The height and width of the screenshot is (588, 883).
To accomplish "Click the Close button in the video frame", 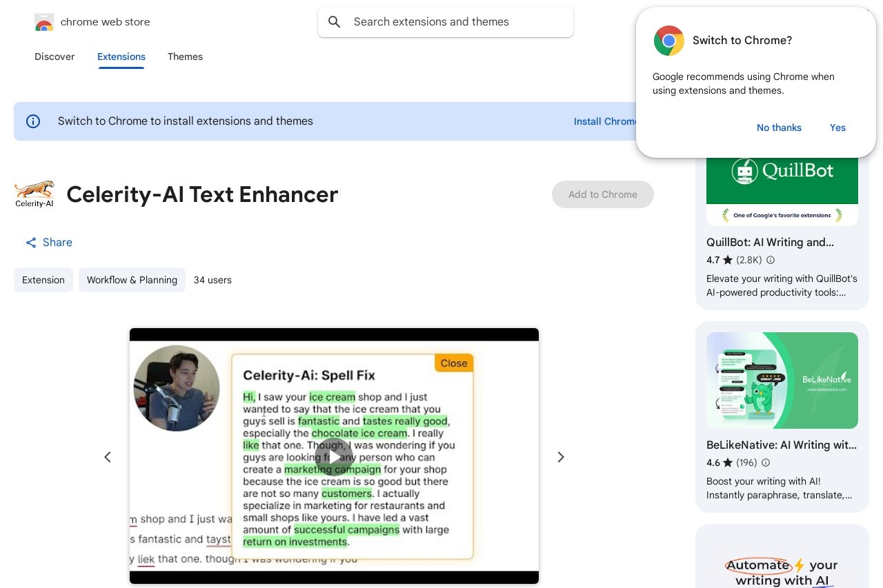I will 454,363.
